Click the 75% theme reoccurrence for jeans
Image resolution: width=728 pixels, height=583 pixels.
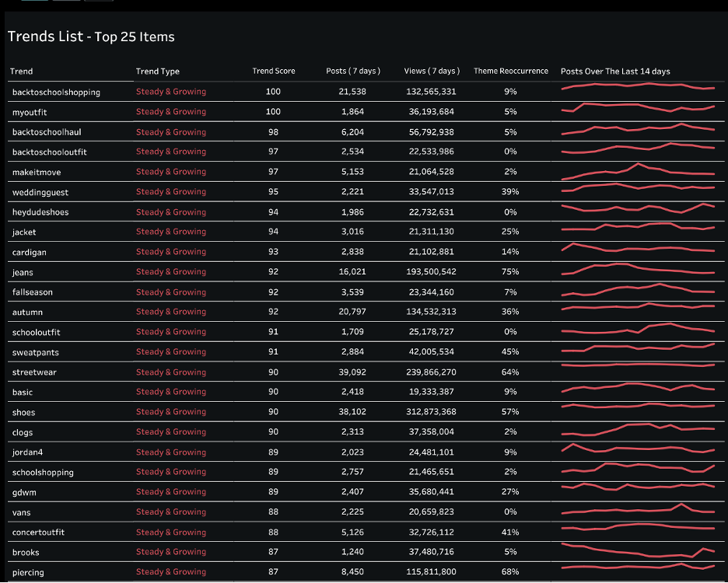pos(510,272)
